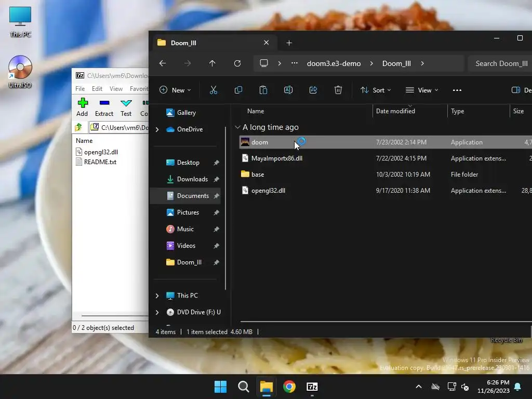Click the Delete trash icon

(x=338, y=90)
